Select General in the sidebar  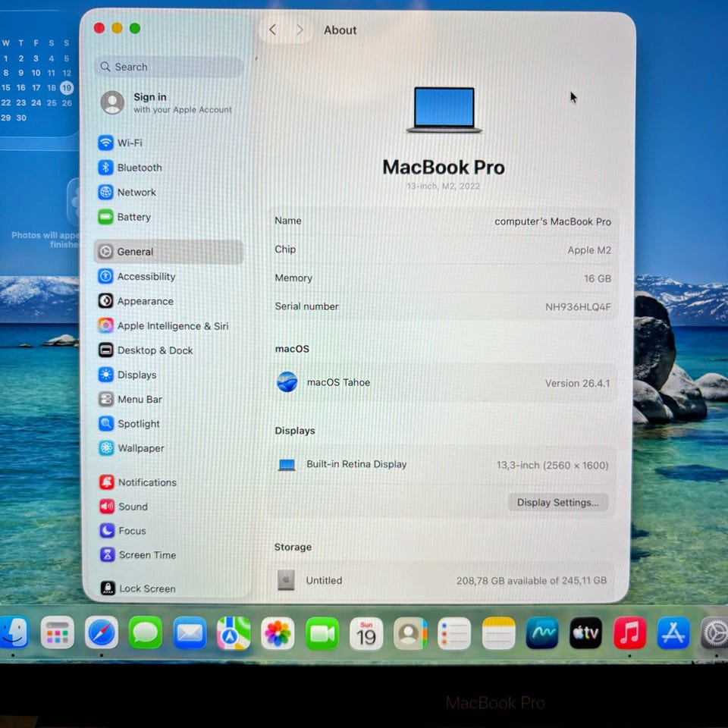point(168,252)
